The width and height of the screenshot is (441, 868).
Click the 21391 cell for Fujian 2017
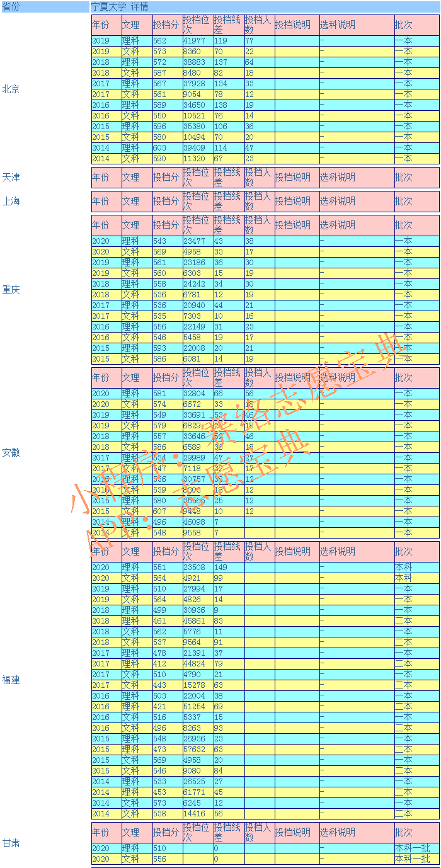pos(198,653)
